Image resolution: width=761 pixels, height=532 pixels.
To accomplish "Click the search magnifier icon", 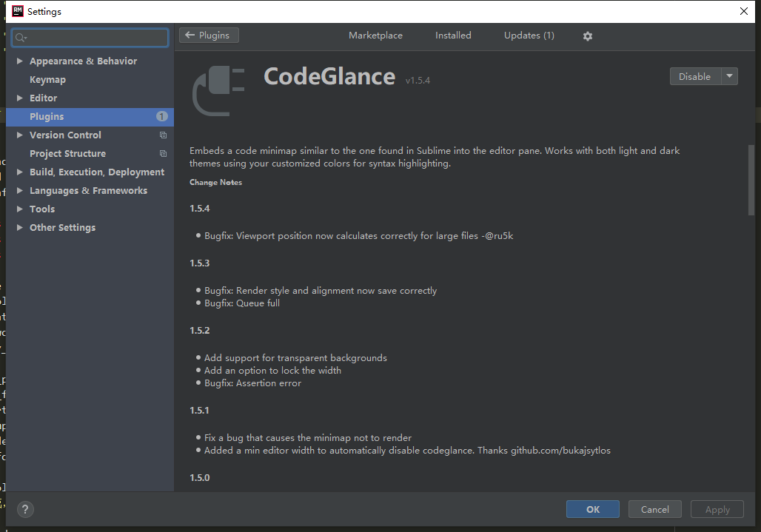I will pos(20,38).
